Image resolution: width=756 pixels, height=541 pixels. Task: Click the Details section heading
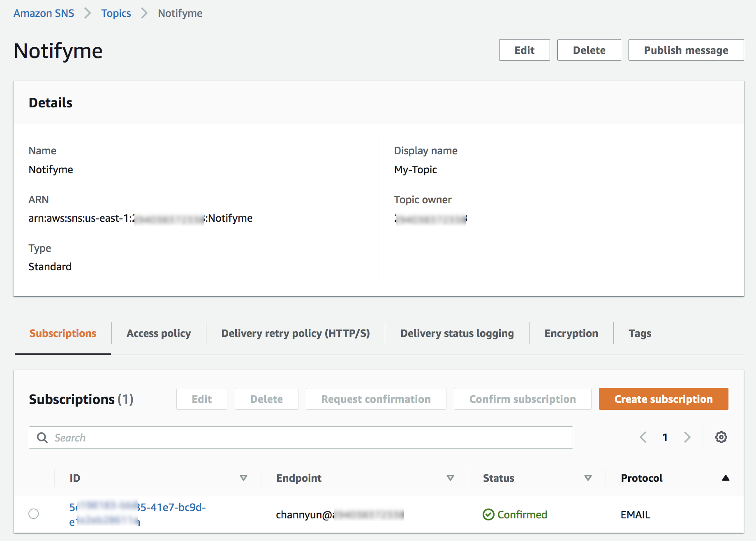51,103
